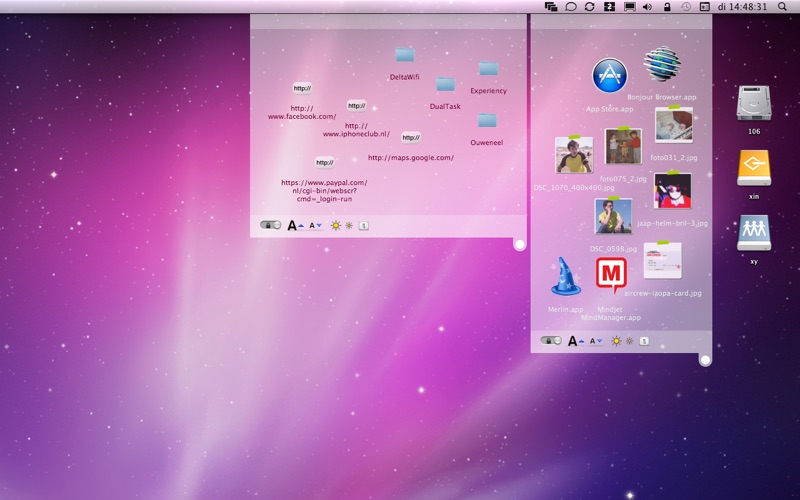
Task: Decrease brightness in right panel toolbar
Action: click(x=629, y=341)
